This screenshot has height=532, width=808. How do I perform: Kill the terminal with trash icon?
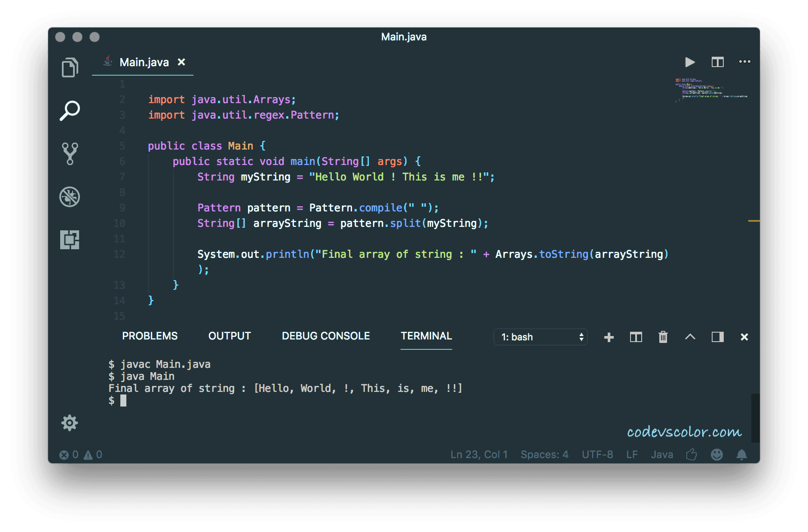(x=663, y=337)
